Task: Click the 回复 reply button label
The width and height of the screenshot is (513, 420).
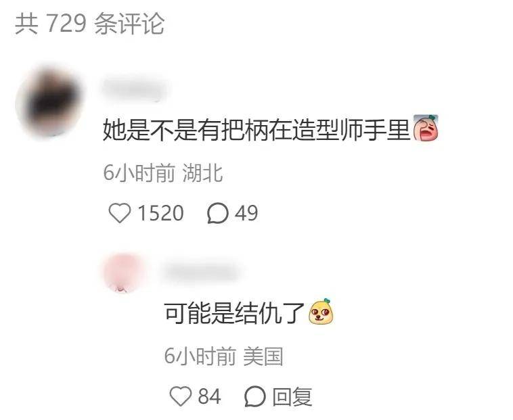Action: 292,396
